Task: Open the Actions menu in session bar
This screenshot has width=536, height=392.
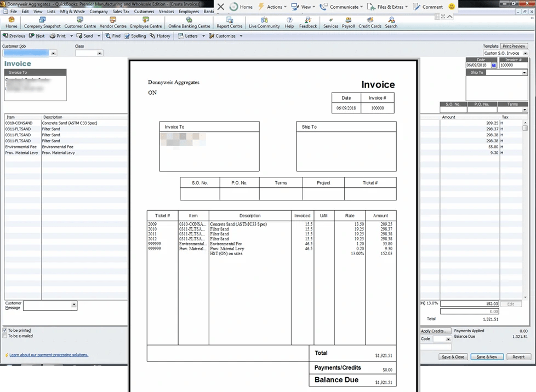Action: click(x=273, y=7)
